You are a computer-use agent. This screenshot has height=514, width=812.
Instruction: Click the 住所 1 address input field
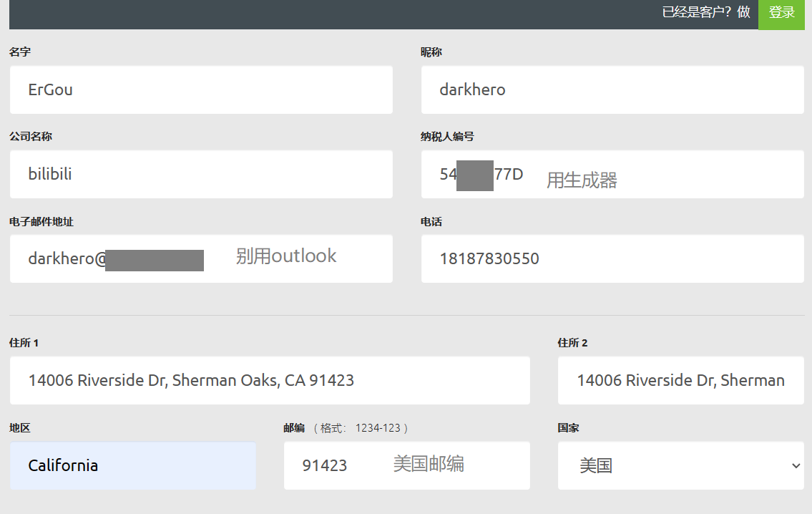(x=270, y=381)
